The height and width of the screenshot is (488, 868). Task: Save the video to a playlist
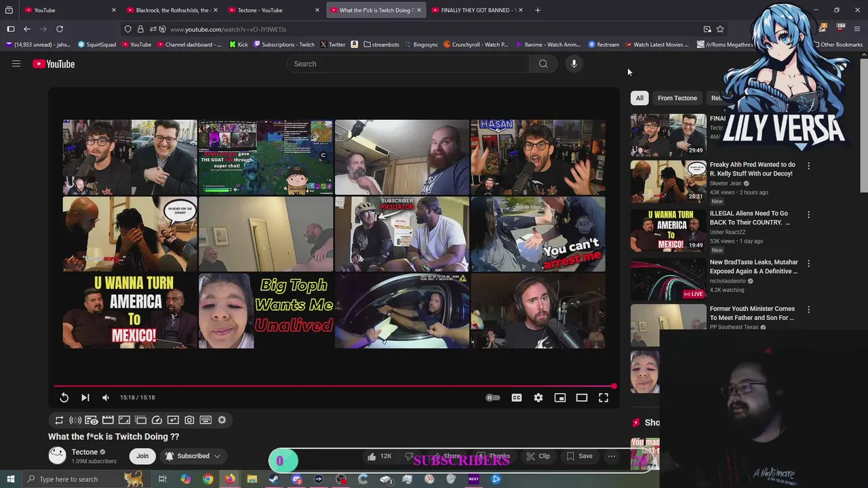click(x=580, y=456)
